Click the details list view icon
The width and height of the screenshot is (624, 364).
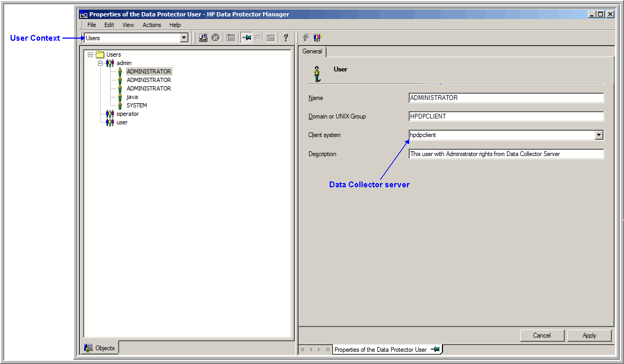click(x=258, y=37)
